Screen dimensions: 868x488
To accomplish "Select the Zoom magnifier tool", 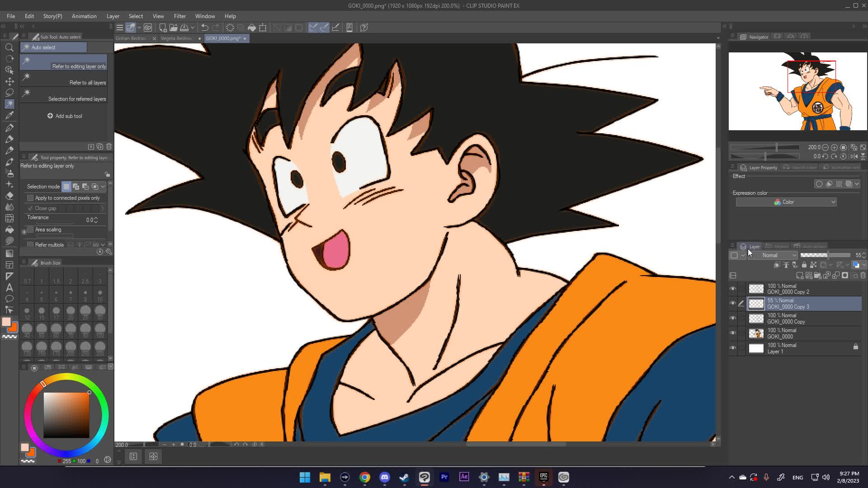I will point(9,47).
